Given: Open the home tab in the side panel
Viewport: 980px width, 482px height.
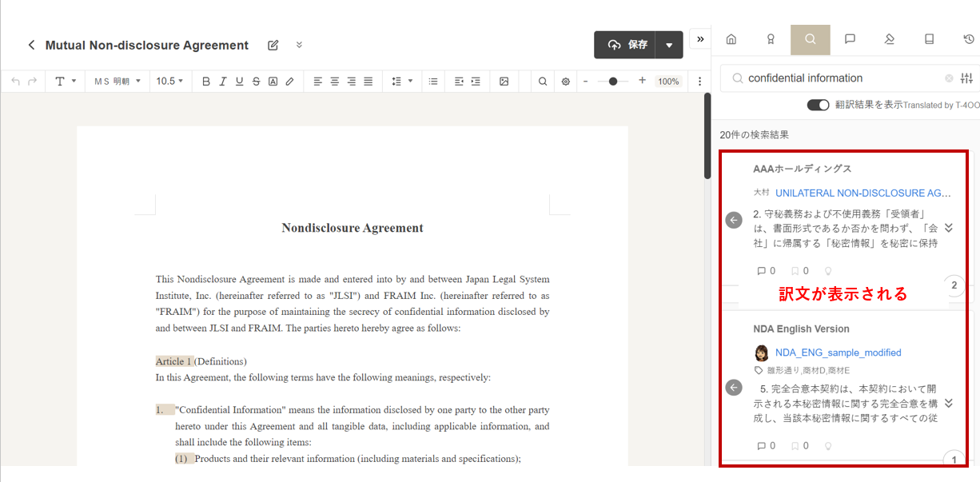Looking at the screenshot, I should point(731,39).
